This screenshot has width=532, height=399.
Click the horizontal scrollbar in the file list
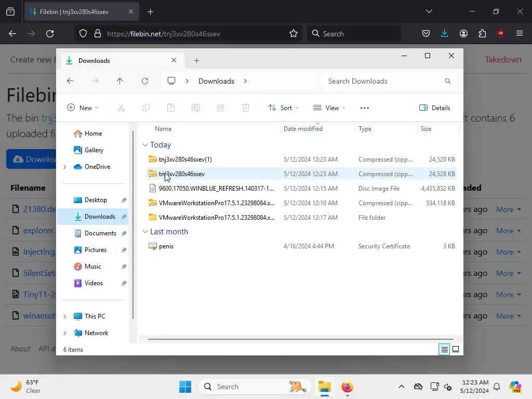click(300, 339)
